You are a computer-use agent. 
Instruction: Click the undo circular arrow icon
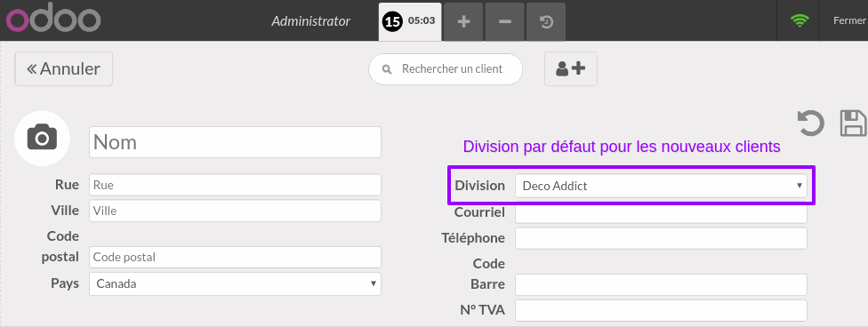[x=811, y=123]
